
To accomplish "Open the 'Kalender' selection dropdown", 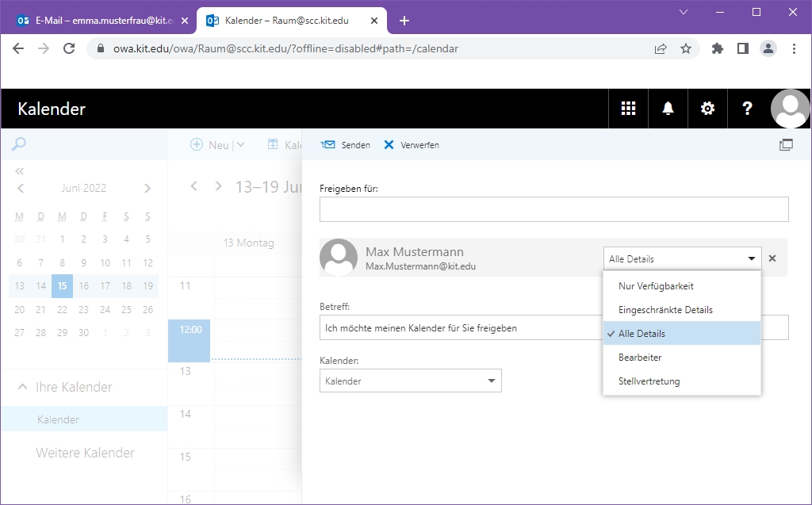I will pyautogui.click(x=410, y=381).
